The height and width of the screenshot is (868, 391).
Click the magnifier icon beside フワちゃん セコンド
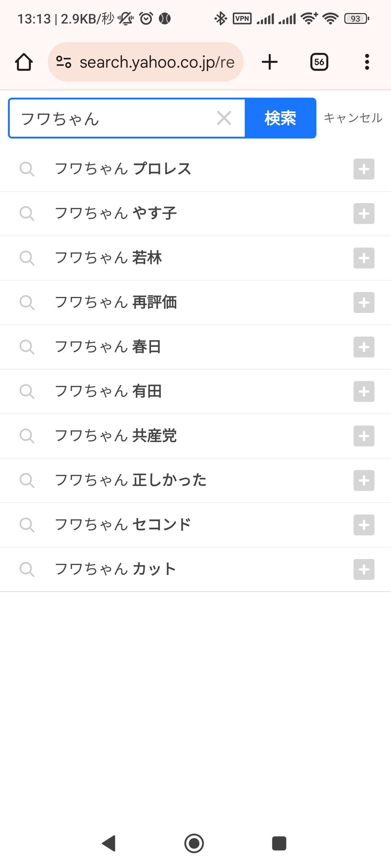[27, 525]
